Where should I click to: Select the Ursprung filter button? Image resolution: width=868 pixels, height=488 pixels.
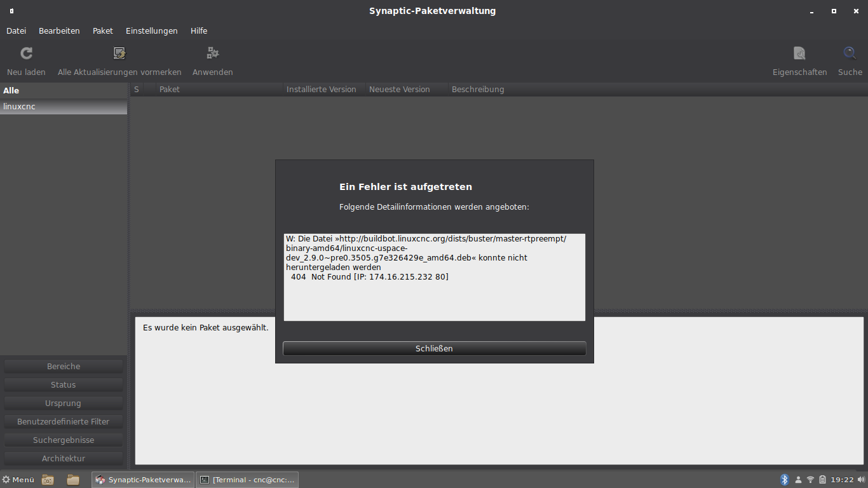pos(64,403)
